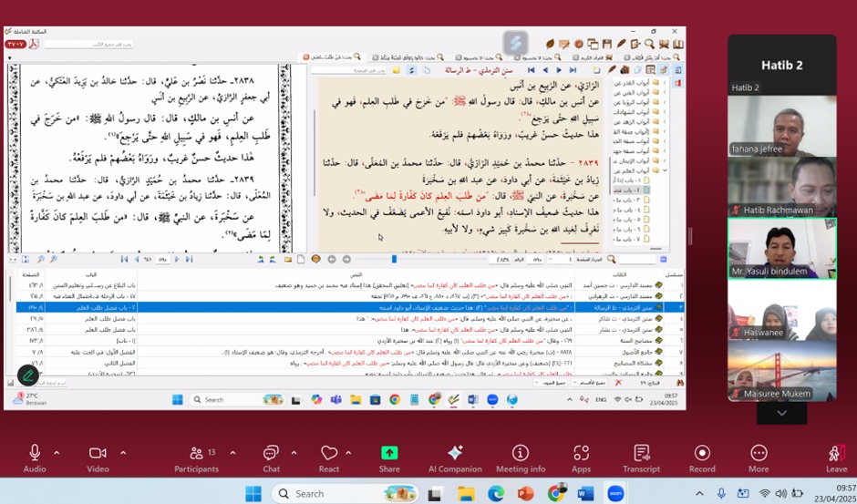857x504 pixels.
Task: Click the speech bubble comment icon
Action: [x=315, y=259]
